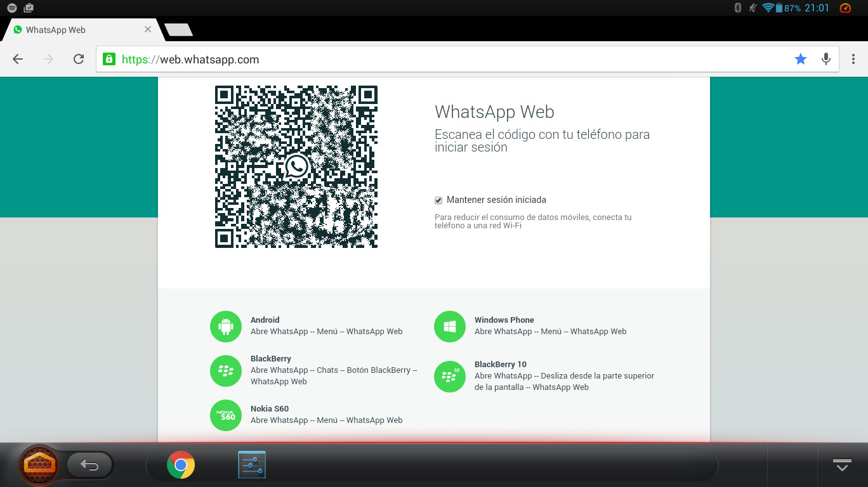Select the WhatsApp Web tab
Viewport: 868px width, 487px height.
(x=70, y=30)
